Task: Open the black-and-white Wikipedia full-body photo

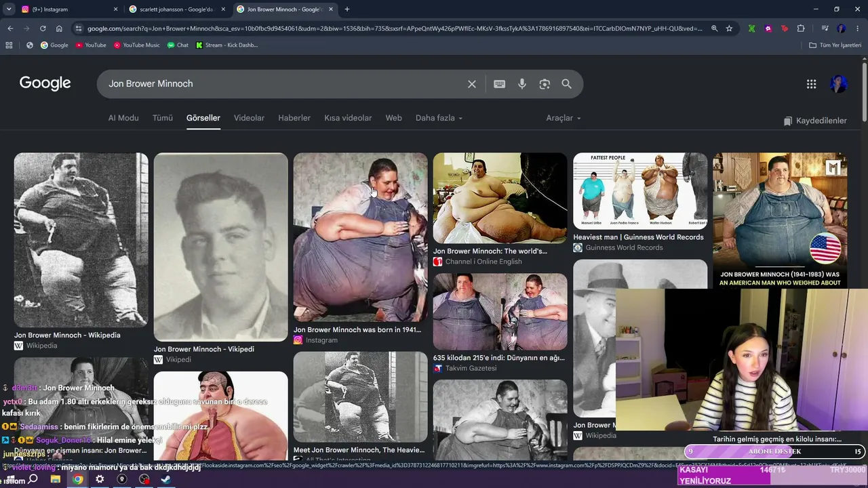Action: tap(81, 240)
